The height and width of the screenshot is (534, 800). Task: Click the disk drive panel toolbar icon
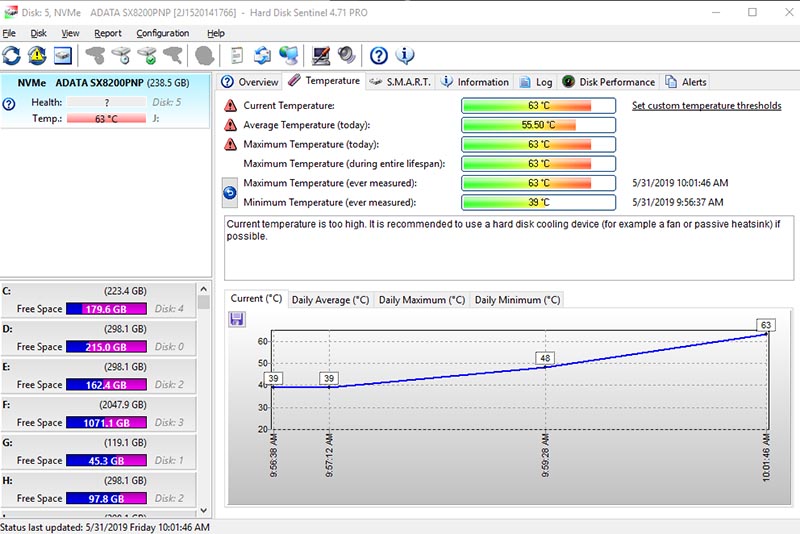pyautogui.click(x=63, y=56)
